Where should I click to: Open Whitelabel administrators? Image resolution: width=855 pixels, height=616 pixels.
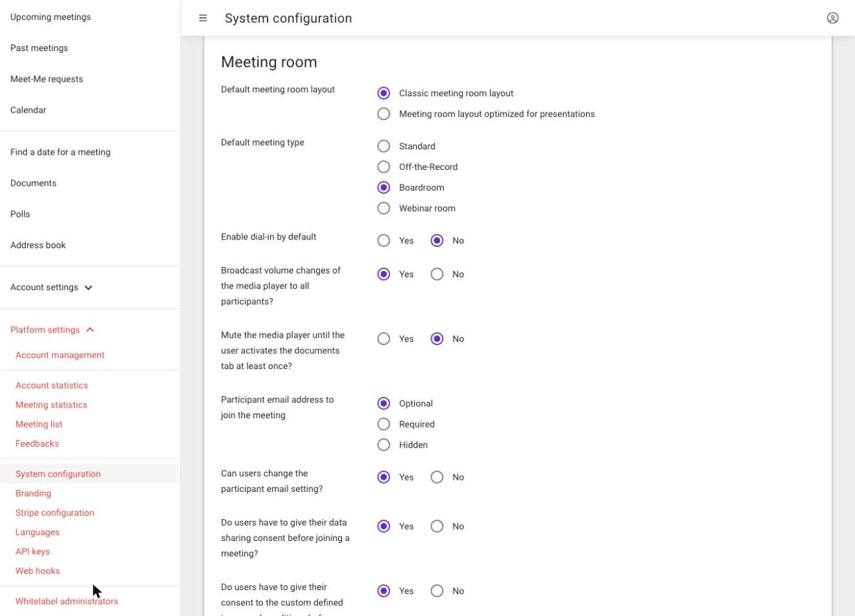click(66, 601)
